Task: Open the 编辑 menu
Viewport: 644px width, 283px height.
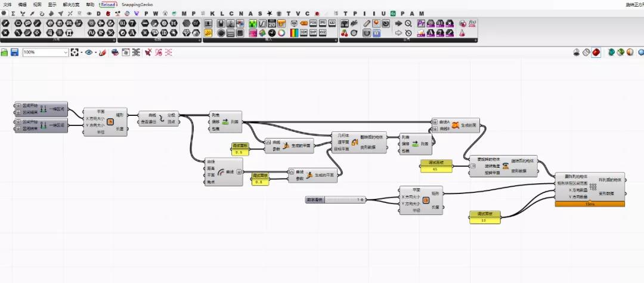Action: 22,4
